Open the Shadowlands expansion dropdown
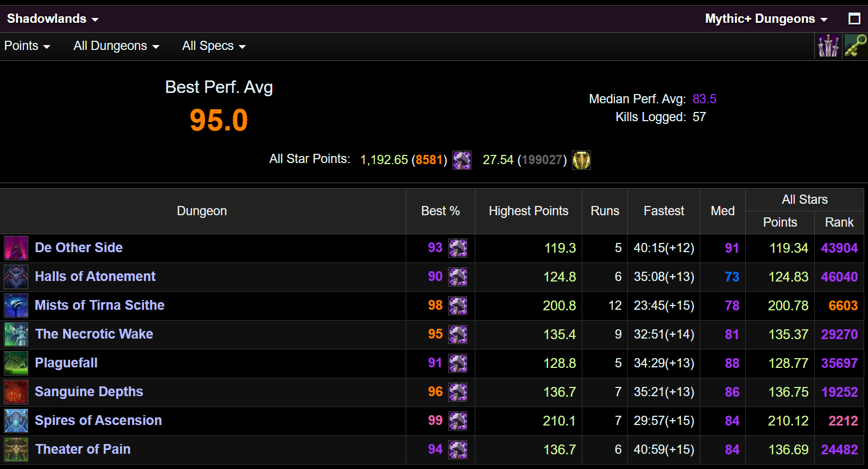The height and width of the screenshot is (469, 868). 53,19
